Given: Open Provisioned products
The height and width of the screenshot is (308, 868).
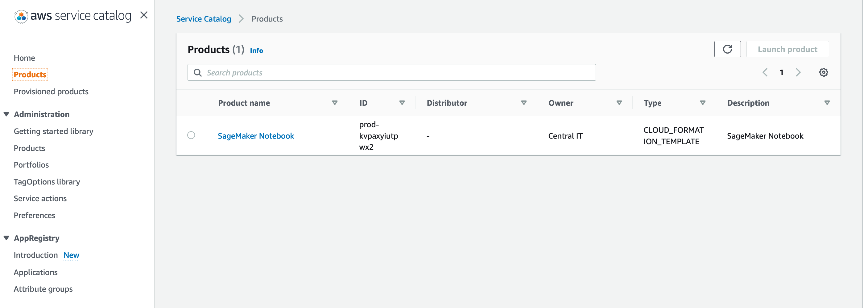Looking at the screenshot, I should (x=51, y=91).
